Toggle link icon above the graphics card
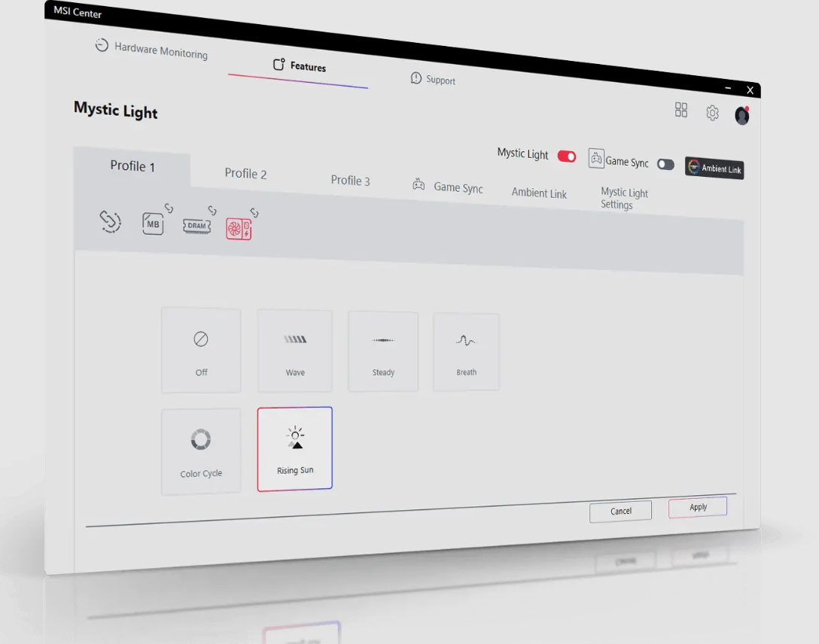819x644 pixels. click(254, 212)
